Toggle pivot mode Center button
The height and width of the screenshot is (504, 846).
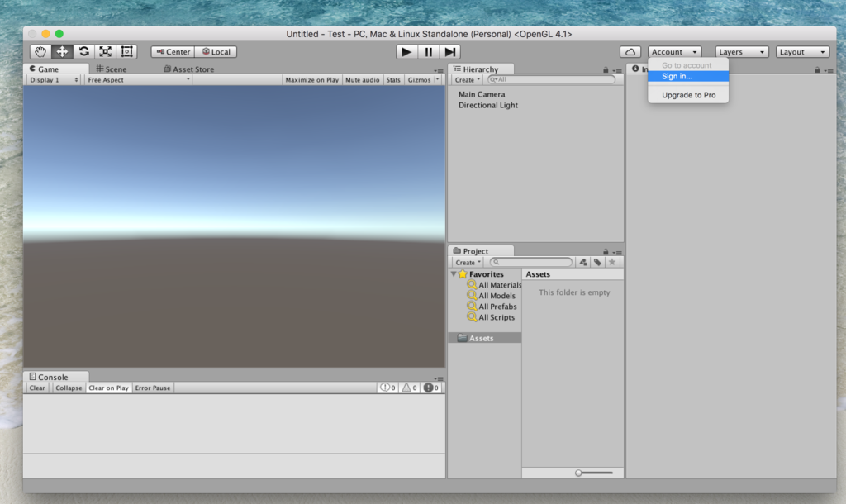point(173,52)
